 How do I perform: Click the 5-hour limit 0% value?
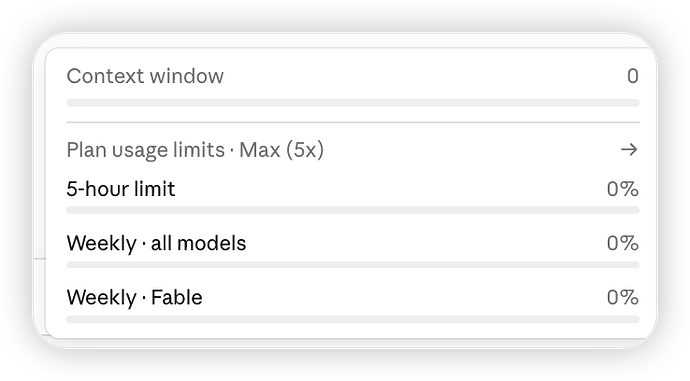[x=623, y=189]
